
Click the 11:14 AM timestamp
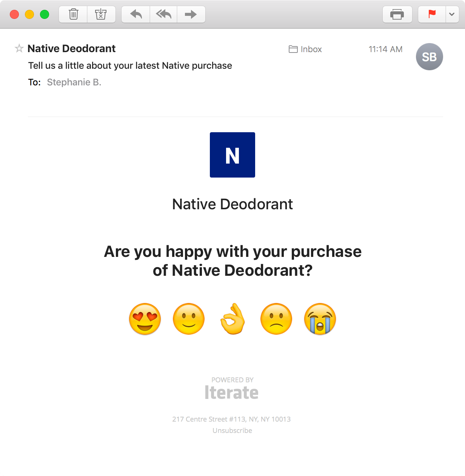[x=386, y=49]
